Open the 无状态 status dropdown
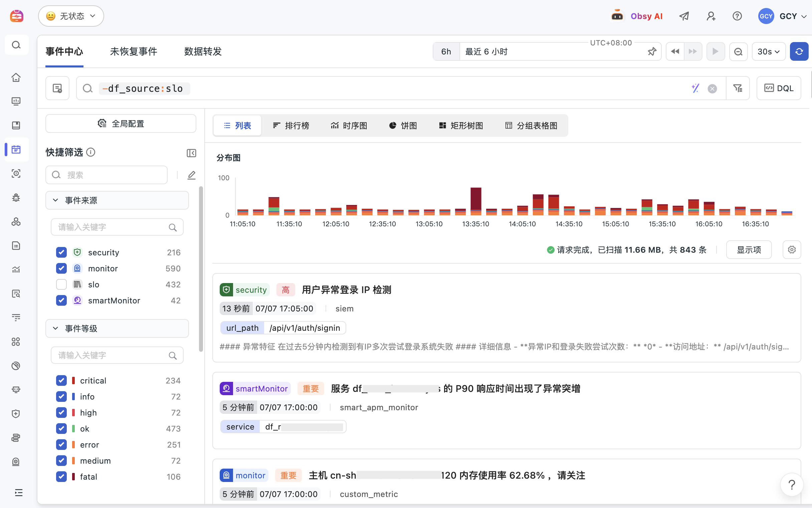 pyautogui.click(x=71, y=16)
